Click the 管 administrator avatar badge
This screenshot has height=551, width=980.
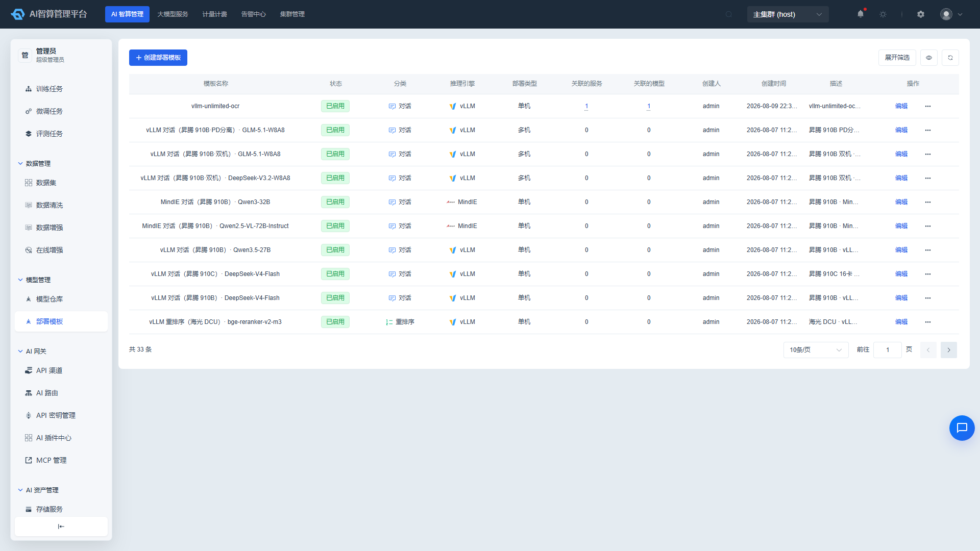tap(25, 55)
